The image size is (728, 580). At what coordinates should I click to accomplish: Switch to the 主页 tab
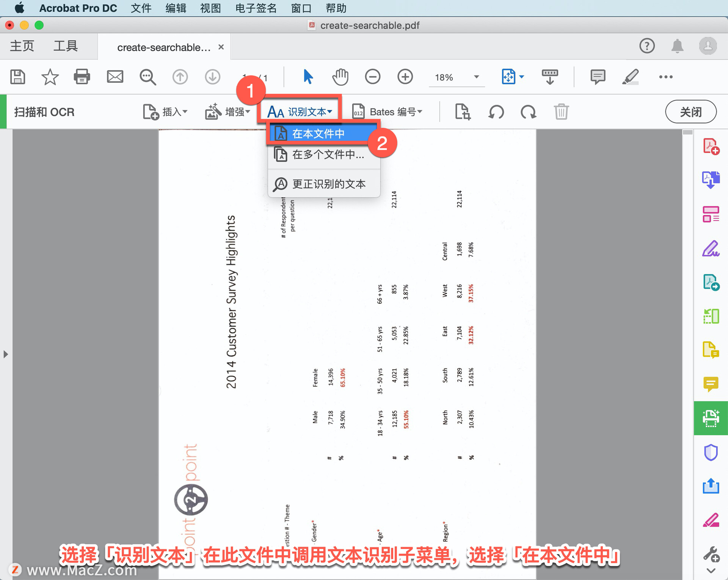coord(22,46)
